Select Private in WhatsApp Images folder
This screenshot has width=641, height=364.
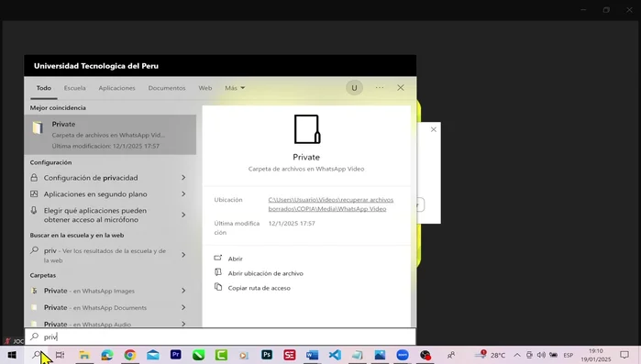pyautogui.click(x=89, y=291)
